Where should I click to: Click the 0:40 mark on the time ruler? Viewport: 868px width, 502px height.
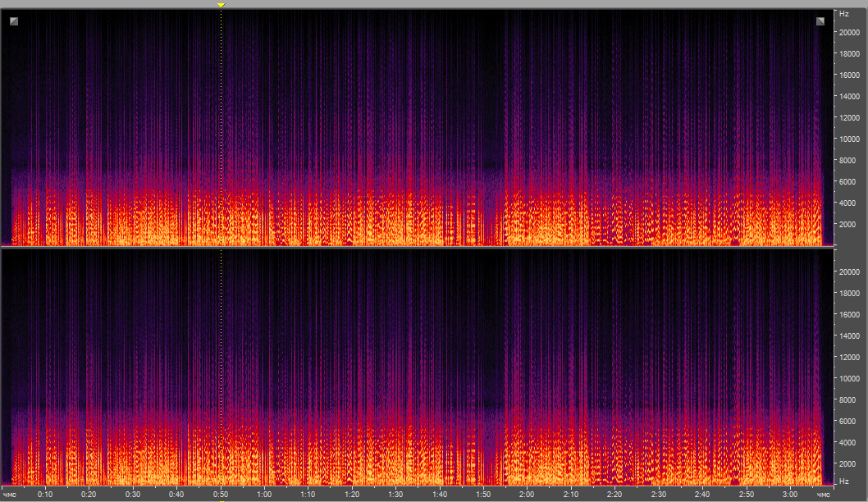coord(176,495)
